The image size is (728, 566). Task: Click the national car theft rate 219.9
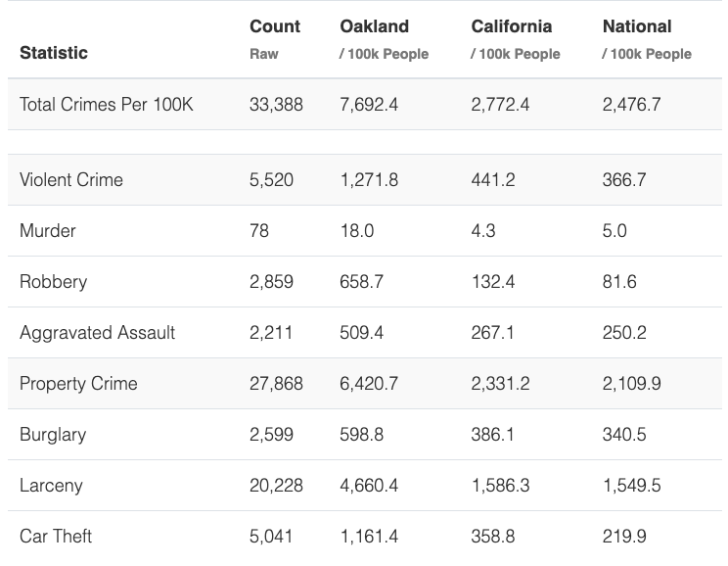(x=624, y=537)
